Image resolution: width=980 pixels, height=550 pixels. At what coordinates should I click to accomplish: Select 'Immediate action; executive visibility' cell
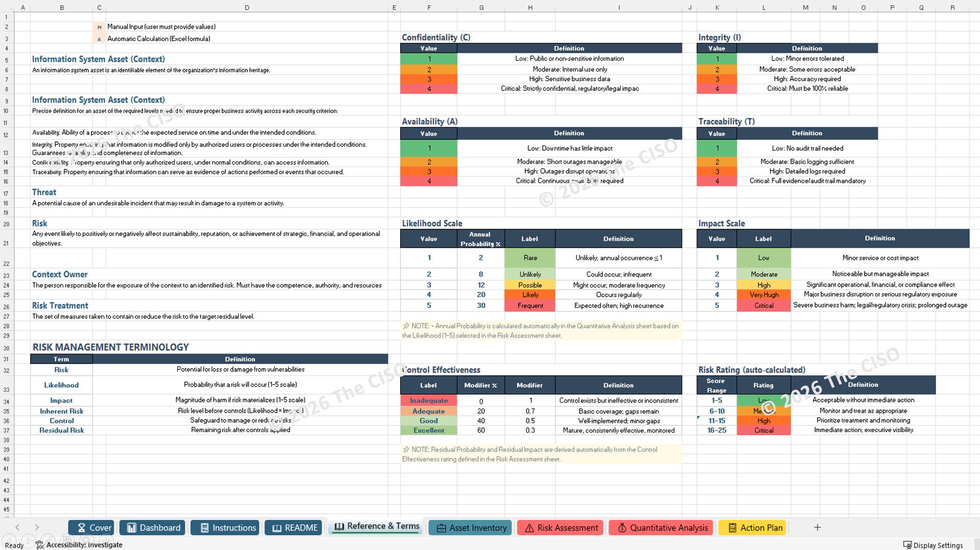(x=863, y=430)
